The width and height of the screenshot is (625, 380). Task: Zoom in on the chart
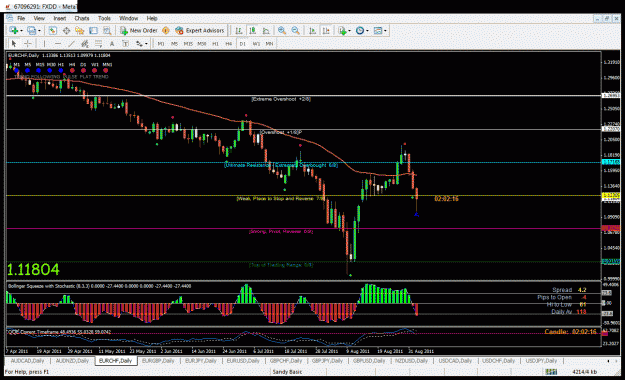pos(282,30)
